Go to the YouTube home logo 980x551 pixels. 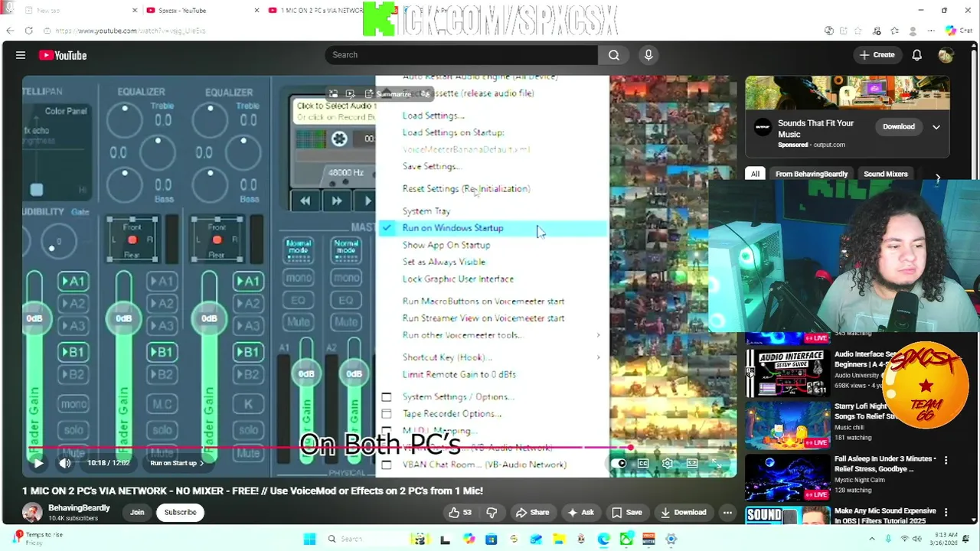point(63,55)
